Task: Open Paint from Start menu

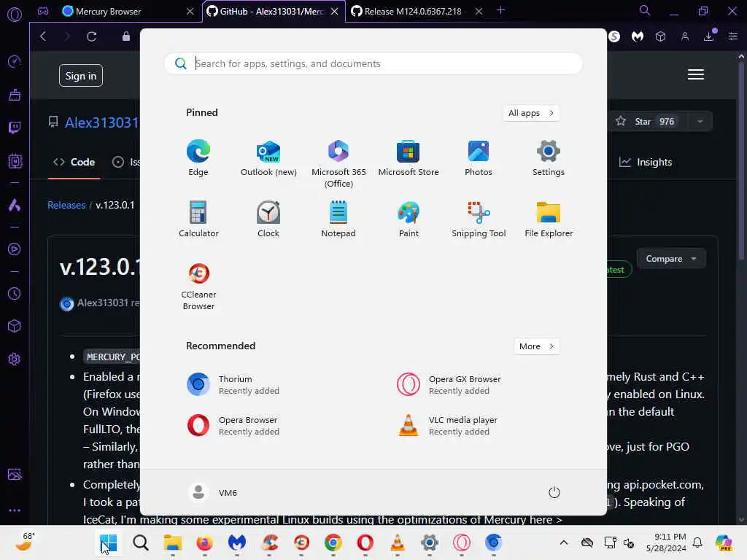Action: [409, 219]
